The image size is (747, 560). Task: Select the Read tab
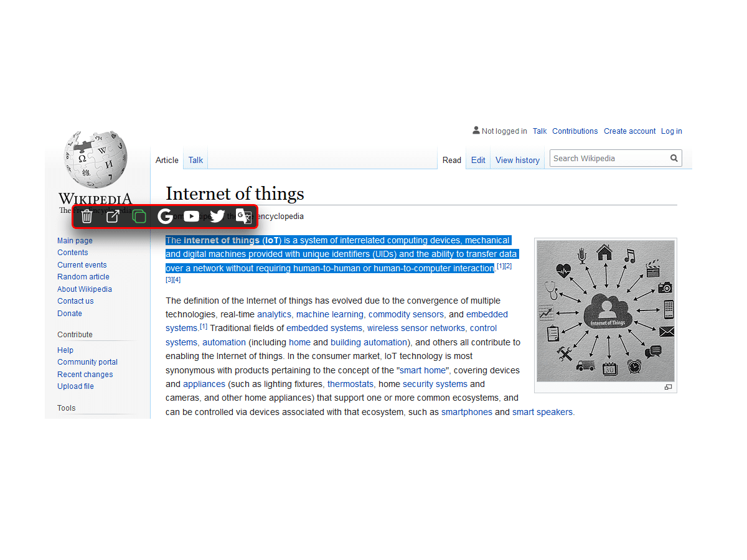point(452,160)
